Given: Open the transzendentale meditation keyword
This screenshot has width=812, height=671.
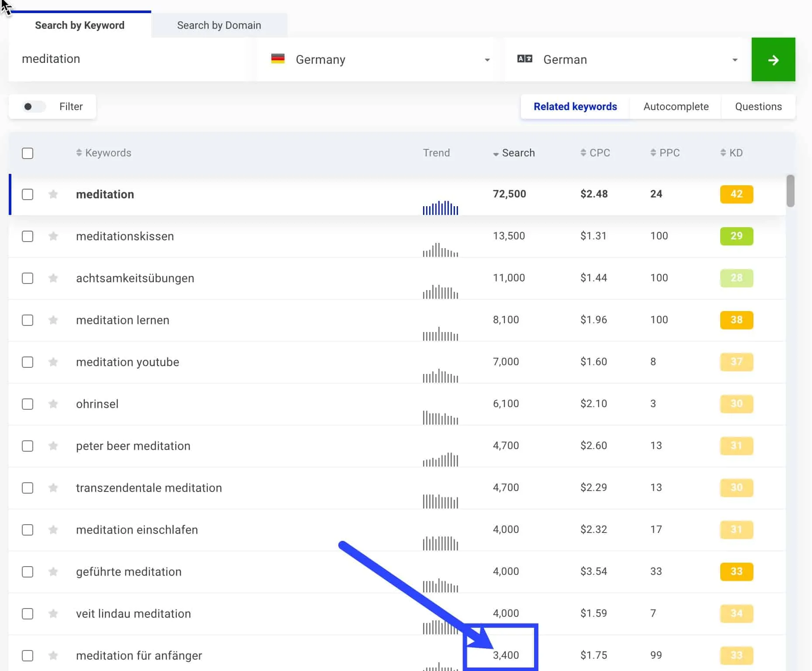Looking at the screenshot, I should pos(149,488).
